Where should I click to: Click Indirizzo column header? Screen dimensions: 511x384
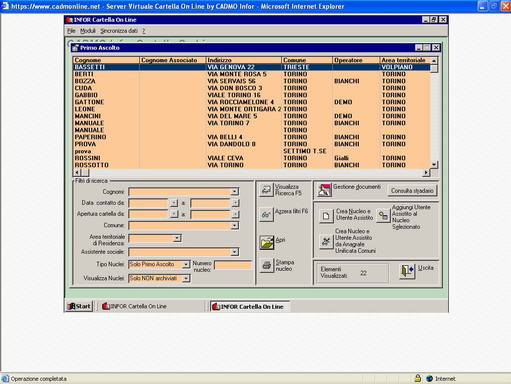click(244, 60)
